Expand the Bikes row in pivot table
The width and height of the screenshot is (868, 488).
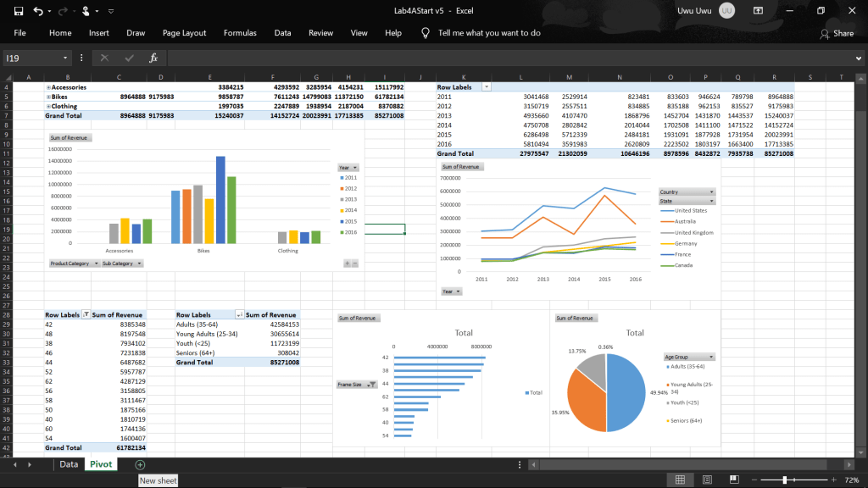(47, 97)
